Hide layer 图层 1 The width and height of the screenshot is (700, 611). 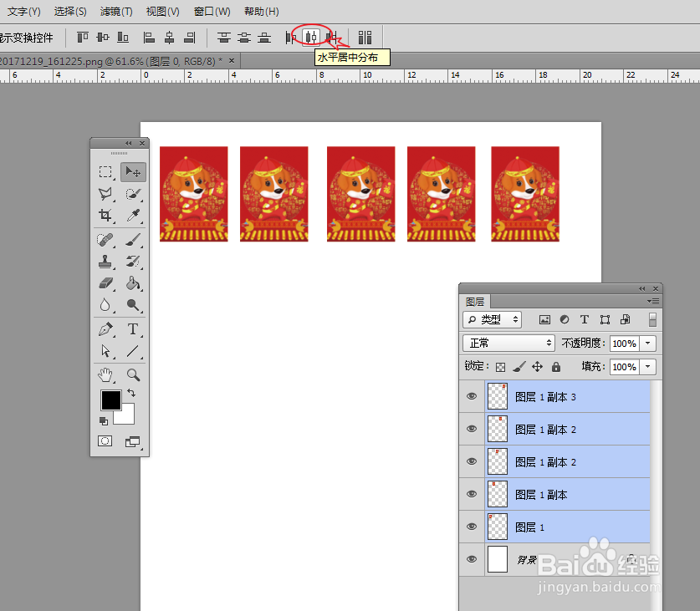(x=472, y=527)
